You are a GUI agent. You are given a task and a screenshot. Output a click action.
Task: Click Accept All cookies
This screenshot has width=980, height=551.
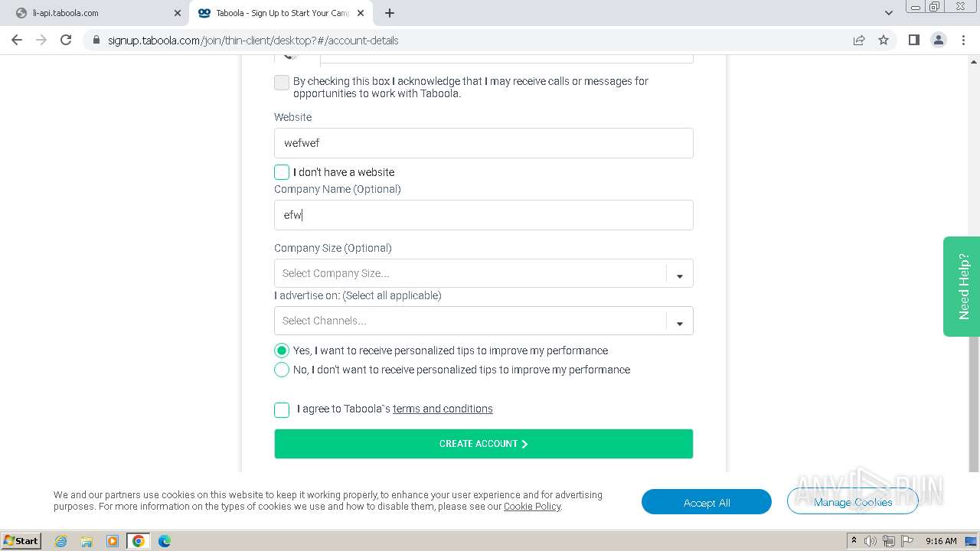[x=707, y=502]
